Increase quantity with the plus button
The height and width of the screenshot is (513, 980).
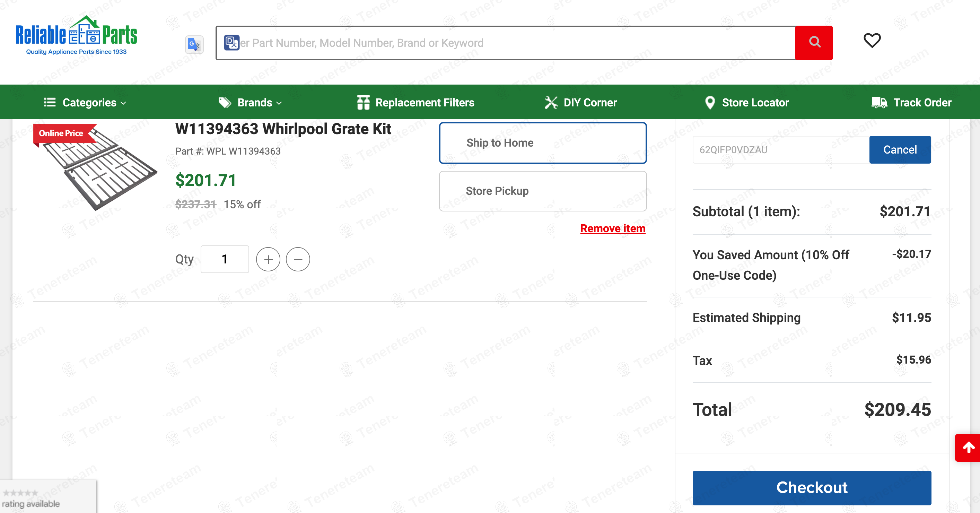[x=268, y=259]
